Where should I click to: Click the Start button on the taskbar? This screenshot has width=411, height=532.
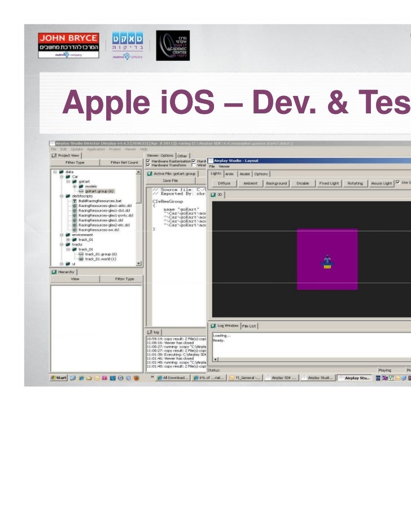[59, 377]
